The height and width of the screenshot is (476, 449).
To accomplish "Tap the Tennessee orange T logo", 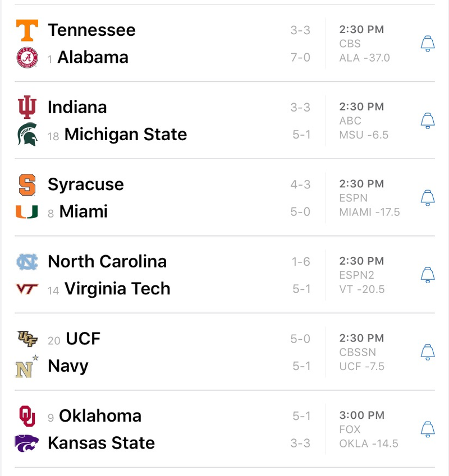I will [x=27, y=30].
